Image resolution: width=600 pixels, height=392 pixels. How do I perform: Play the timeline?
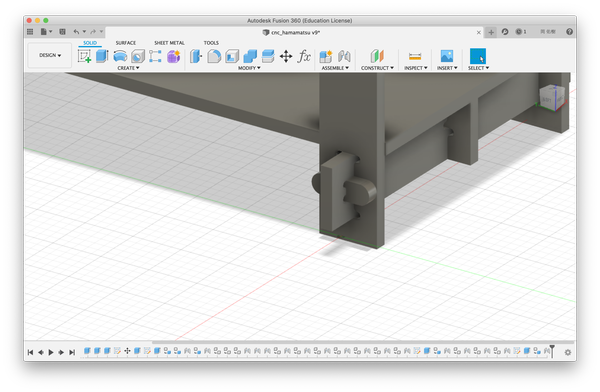(51, 352)
